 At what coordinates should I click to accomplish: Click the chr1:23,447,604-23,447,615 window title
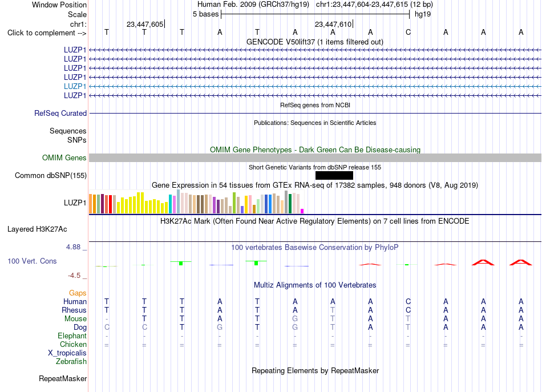click(374, 5)
